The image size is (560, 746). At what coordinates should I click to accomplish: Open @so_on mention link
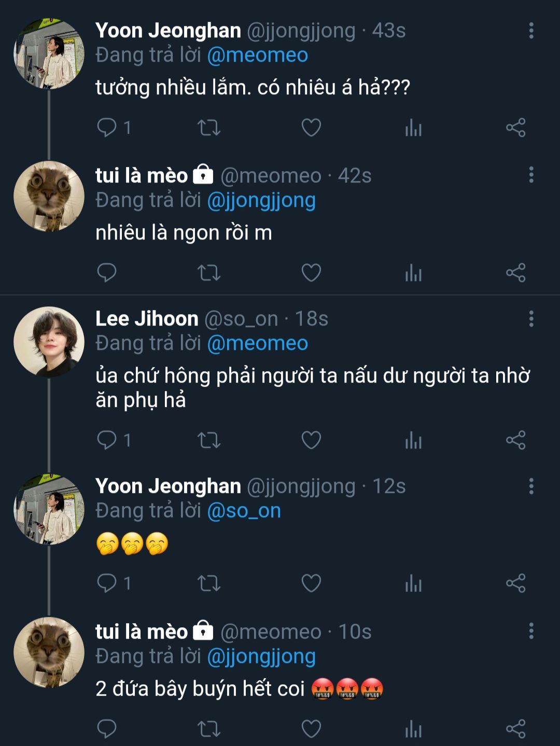click(244, 511)
